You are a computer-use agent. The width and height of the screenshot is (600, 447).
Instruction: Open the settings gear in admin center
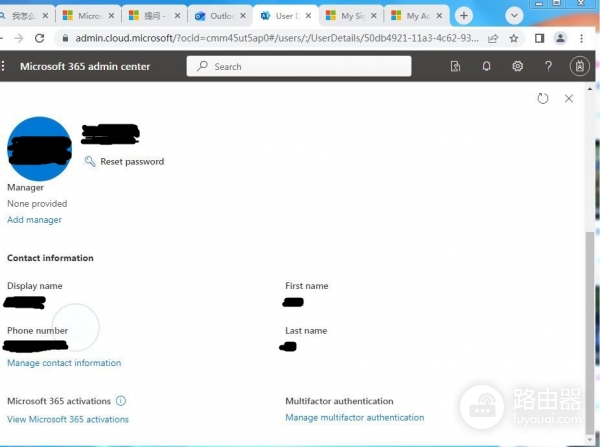pyautogui.click(x=517, y=66)
